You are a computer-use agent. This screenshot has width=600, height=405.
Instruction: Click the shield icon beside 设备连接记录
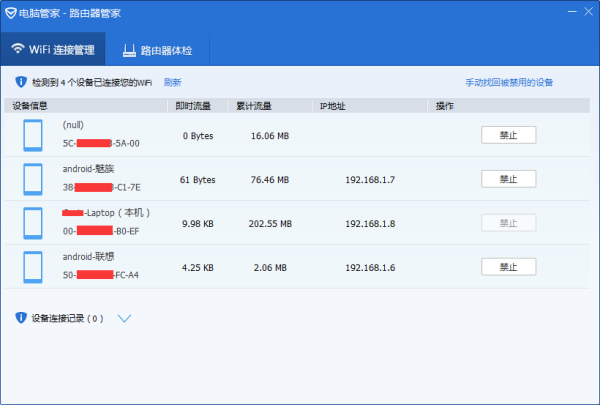point(21,318)
